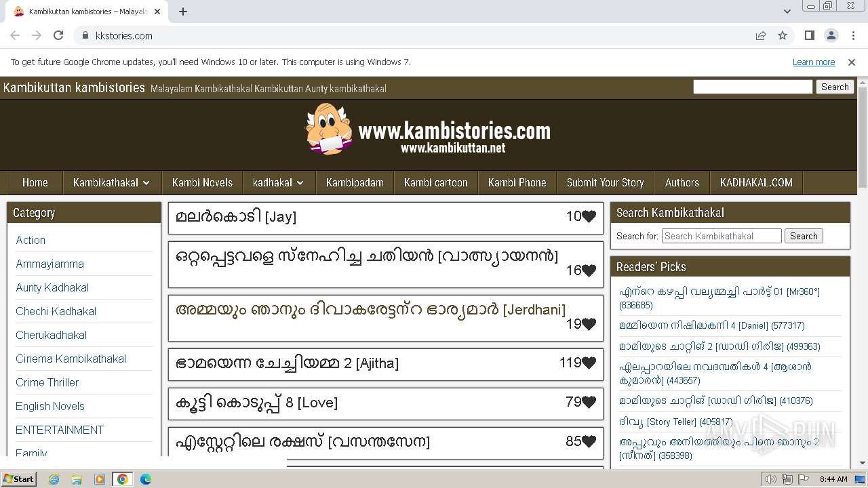Open the tab search chevron

tap(787, 12)
